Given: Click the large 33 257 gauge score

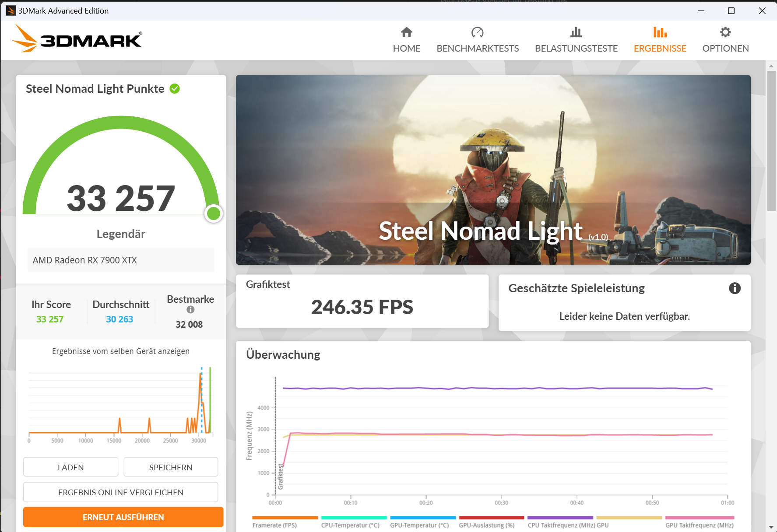Looking at the screenshot, I should pos(121,199).
